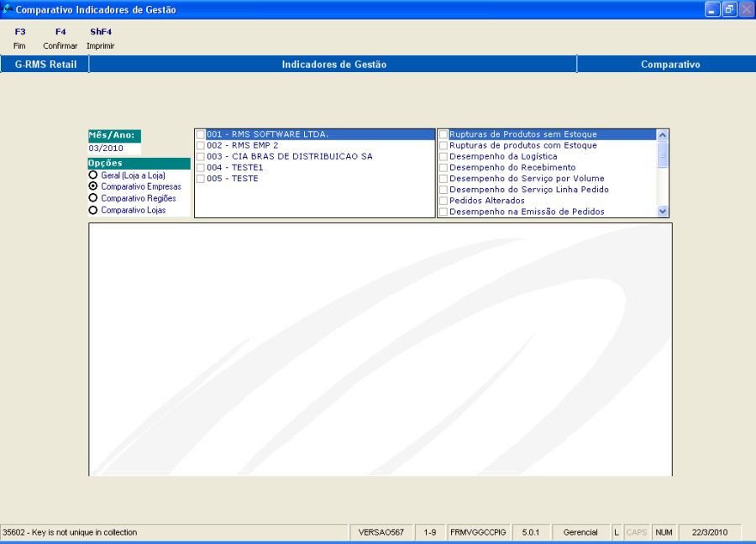
Task: Click the NUM indicator in status bar
Action: 664,532
